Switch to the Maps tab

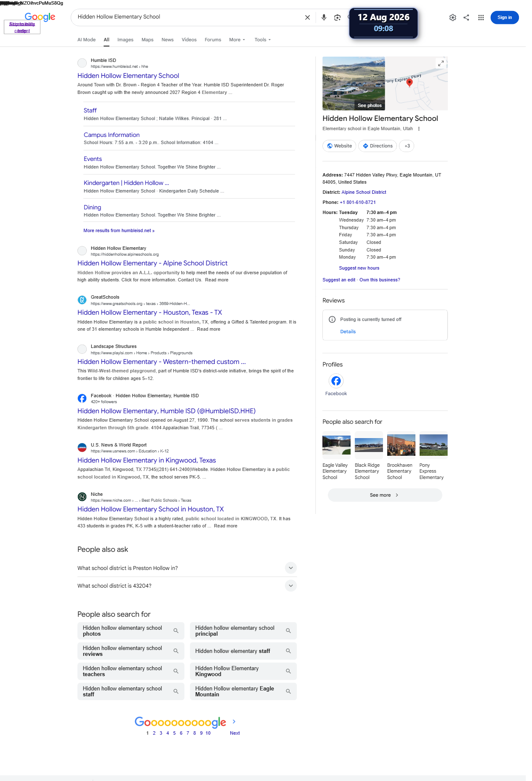pyautogui.click(x=147, y=40)
